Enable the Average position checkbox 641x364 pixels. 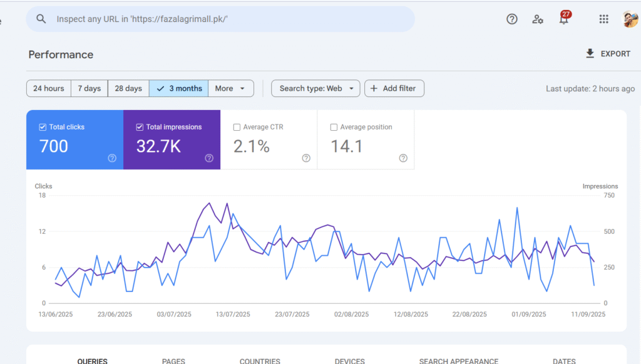click(334, 127)
